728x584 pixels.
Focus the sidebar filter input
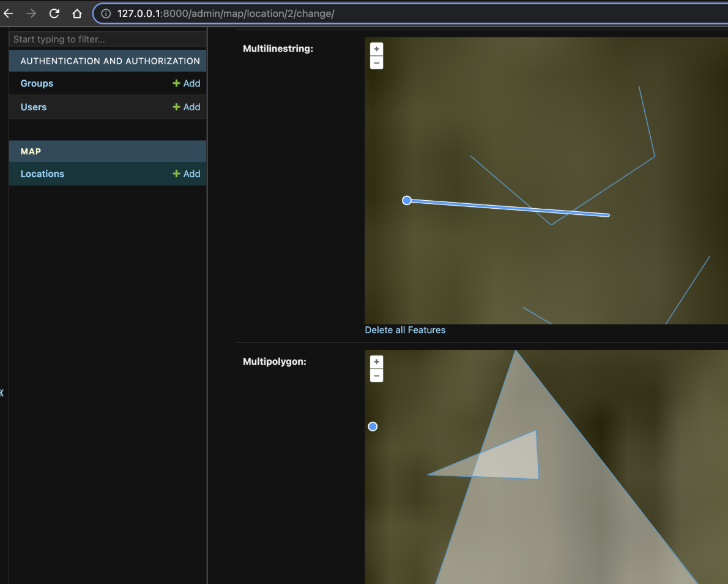108,39
